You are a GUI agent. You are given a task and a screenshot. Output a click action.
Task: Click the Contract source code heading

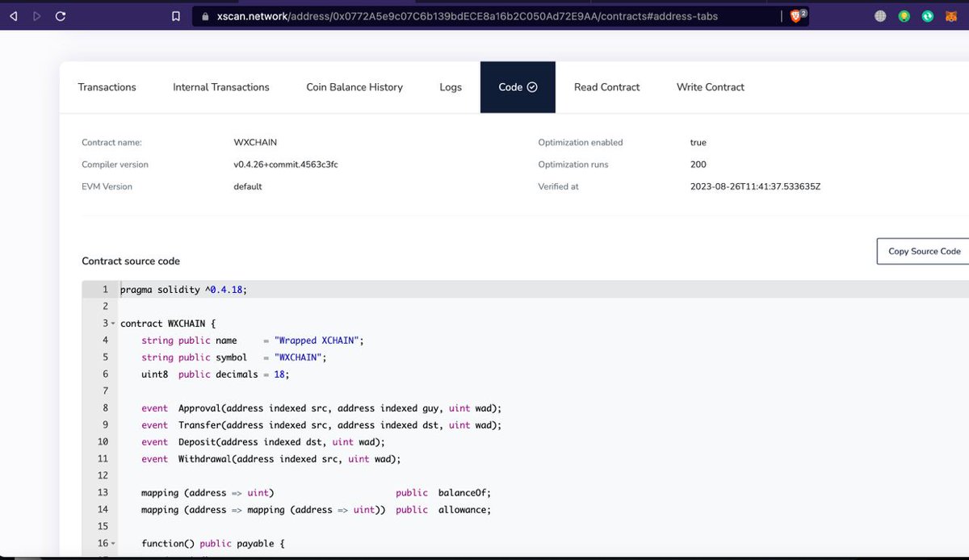click(x=131, y=261)
